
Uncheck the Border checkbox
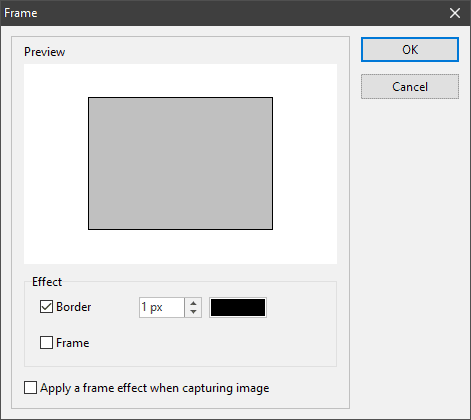[x=46, y=307]
